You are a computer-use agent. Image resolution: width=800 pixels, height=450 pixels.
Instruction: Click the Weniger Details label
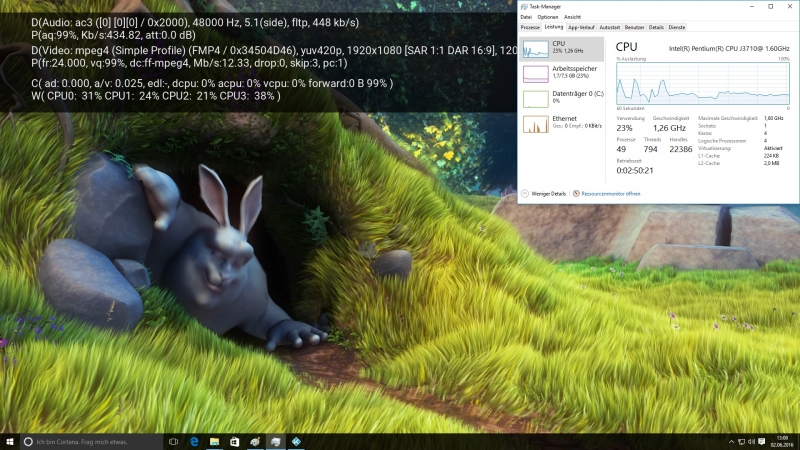click(548, 194)
